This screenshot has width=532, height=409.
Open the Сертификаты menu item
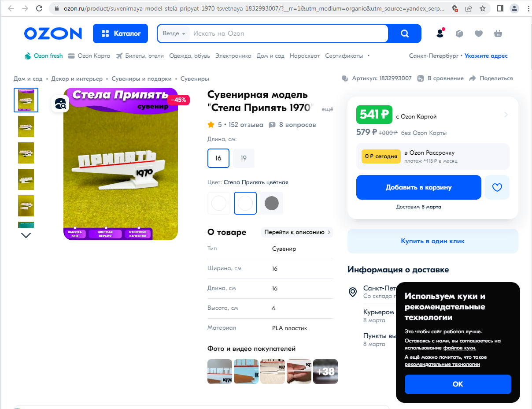click(344, 56)
